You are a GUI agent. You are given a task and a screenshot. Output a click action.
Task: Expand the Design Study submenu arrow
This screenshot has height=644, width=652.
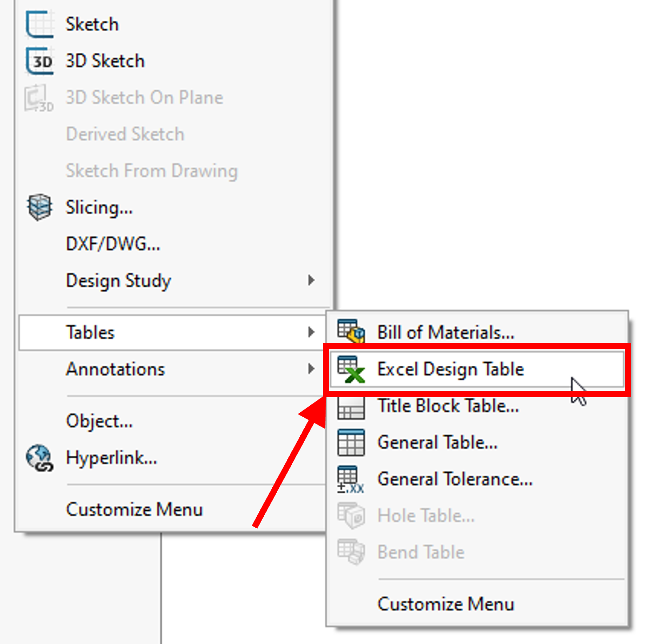[x=311, y=280]
